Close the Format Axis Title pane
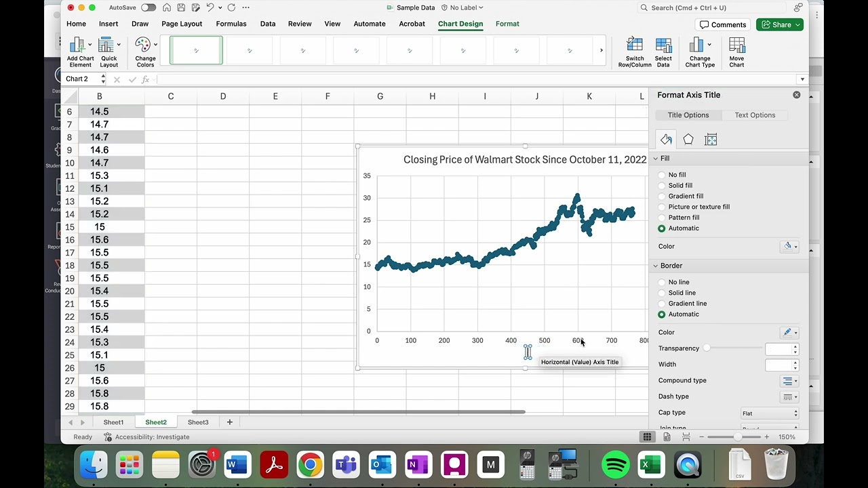Screen dimensions: 868x488 coord(797,95)
